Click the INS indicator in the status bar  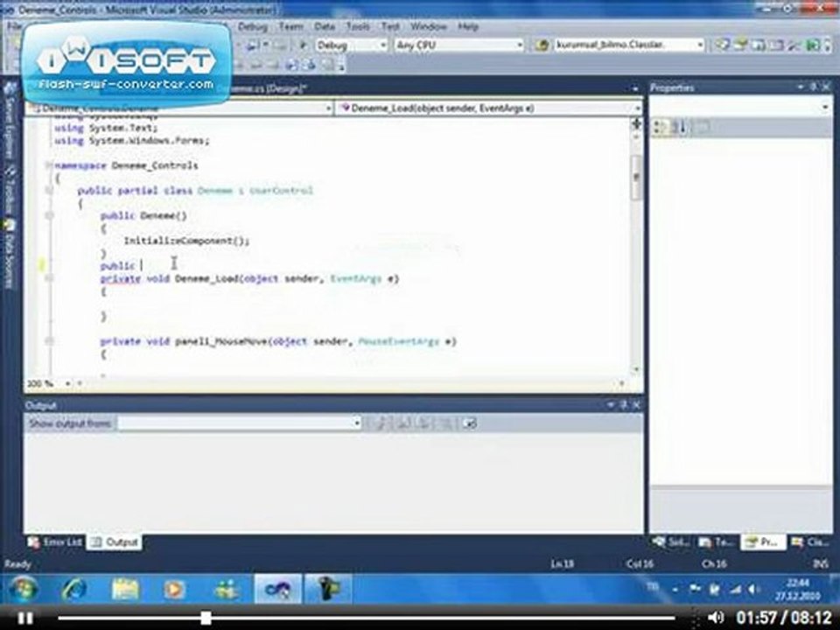click(x=820, y=563)
